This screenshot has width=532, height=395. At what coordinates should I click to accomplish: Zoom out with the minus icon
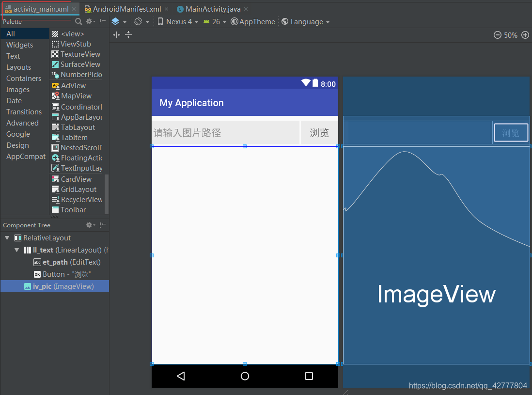tap(498, 35)
